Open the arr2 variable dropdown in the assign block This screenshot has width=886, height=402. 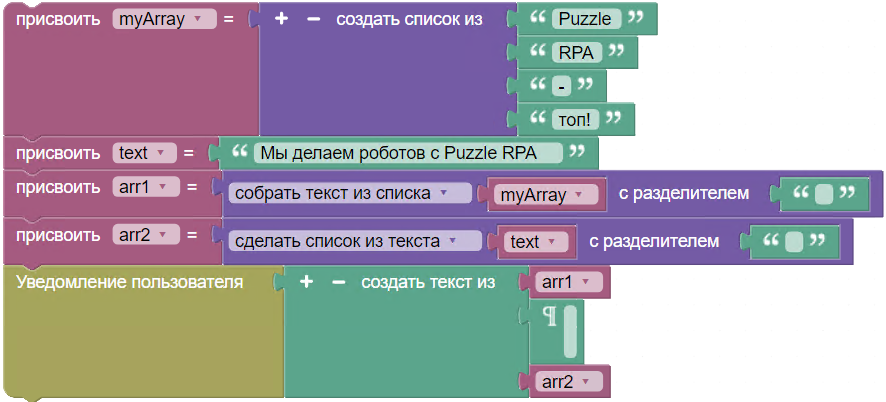(x=146, y=235)
